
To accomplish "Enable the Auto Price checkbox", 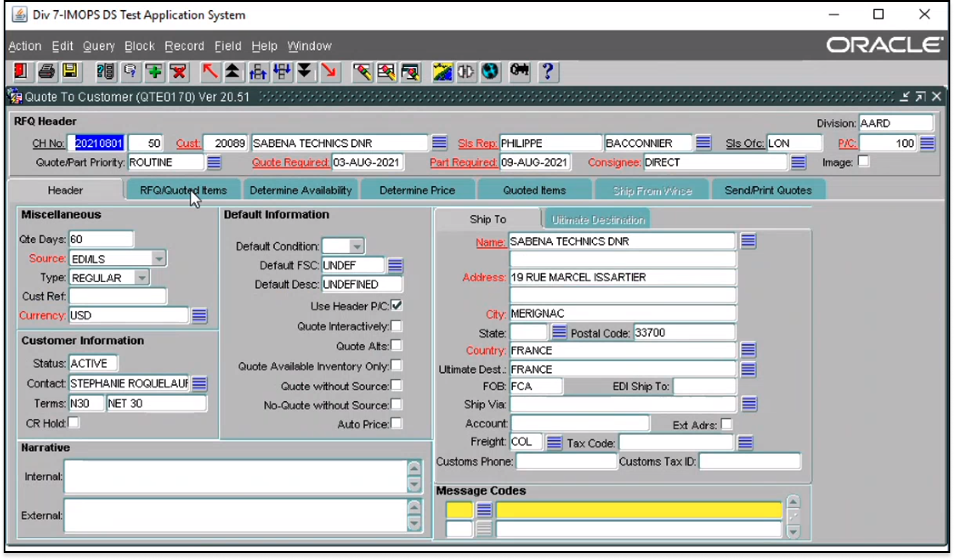I will tap(397, 423).
